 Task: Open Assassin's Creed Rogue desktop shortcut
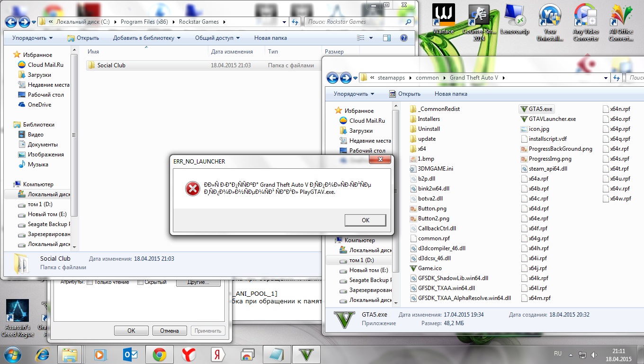pyautogui.click(x=18, y=318)
